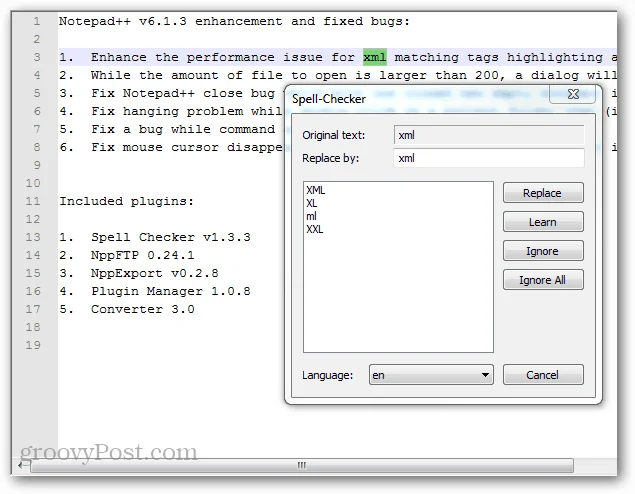The image size is (635, 494).
Task: Click the 'NppFTP 0.24.1' line
Action: (127, 255)
